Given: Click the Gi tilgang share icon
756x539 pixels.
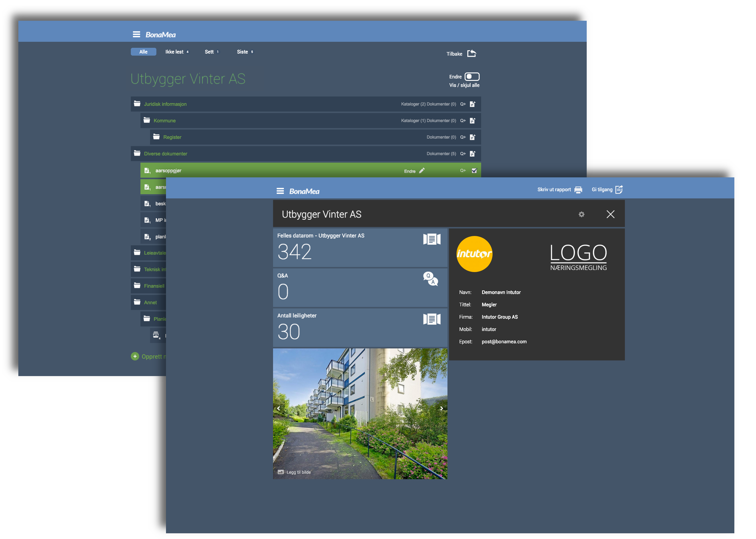Looking at the screenshot, I should pos(619,189).
